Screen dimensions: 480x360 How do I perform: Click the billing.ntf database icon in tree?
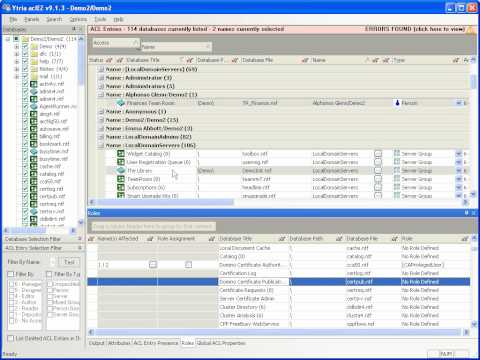[34, 136]
